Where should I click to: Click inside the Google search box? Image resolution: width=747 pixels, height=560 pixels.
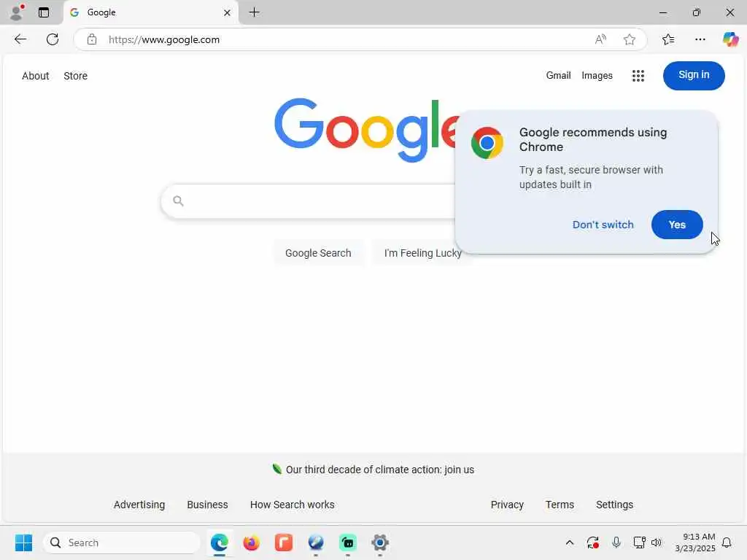[314, 201]
